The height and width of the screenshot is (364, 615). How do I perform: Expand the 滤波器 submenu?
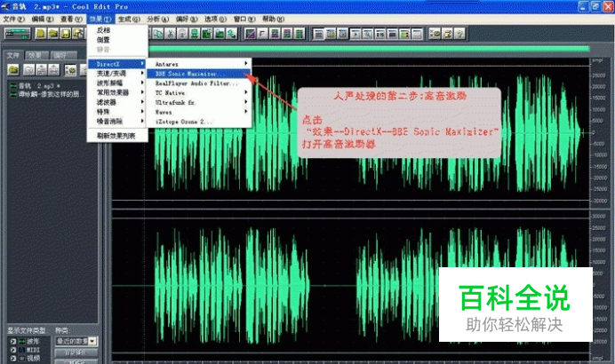pos(117,102)
